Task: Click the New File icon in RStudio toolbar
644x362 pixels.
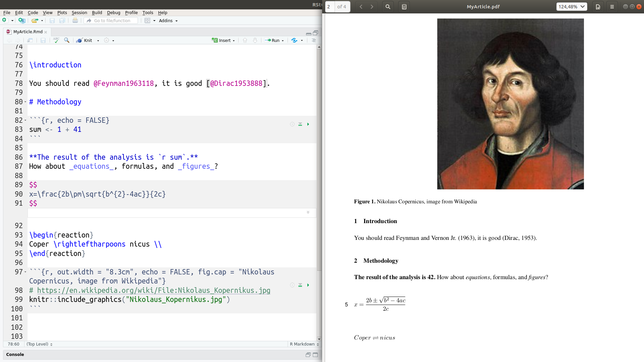Action: (x=5, y=20)
